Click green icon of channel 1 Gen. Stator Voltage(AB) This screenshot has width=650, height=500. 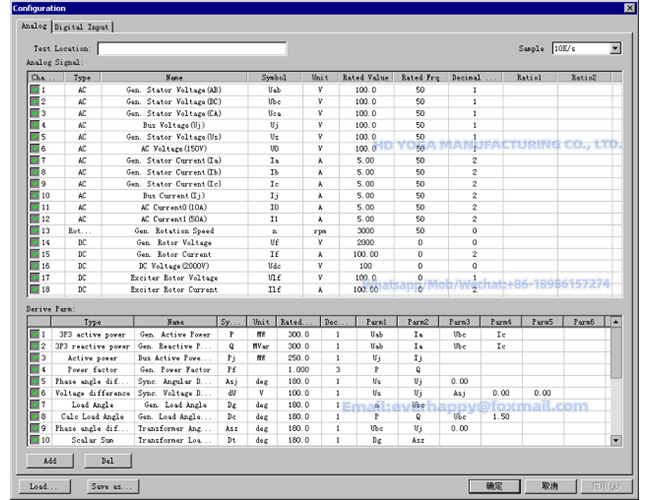tap(34, 90)
